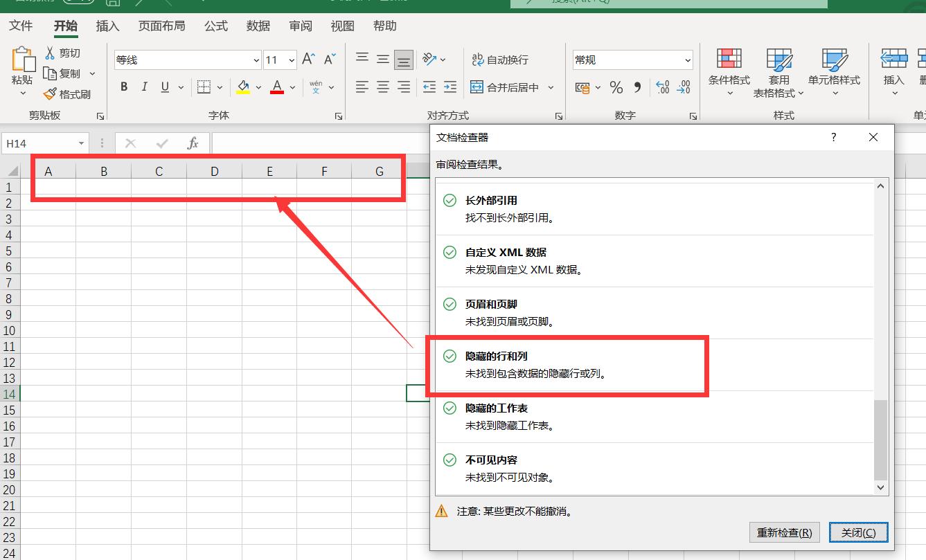Viewport: 926px width, 560px height.
Task: Apply Percent style formatting
Action: tap(616, 87)
